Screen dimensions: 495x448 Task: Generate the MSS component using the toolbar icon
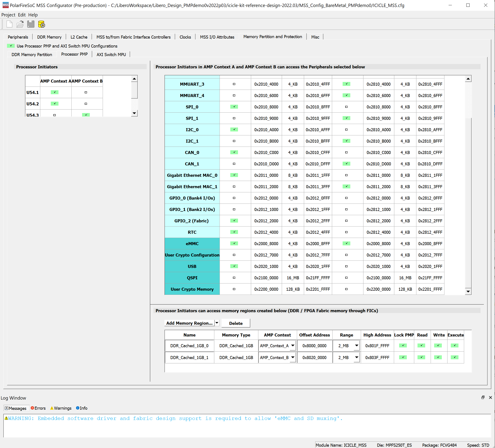coord(42,24)
